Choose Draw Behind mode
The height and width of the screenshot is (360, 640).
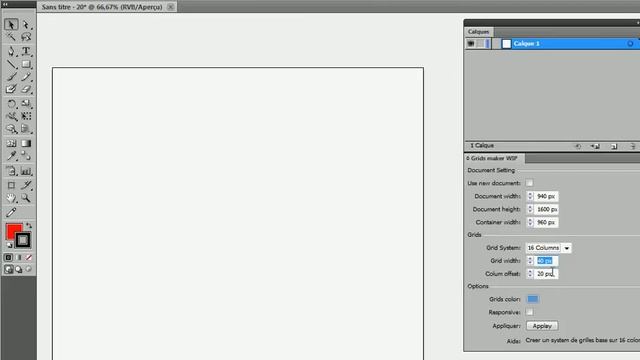pos(19,269)
